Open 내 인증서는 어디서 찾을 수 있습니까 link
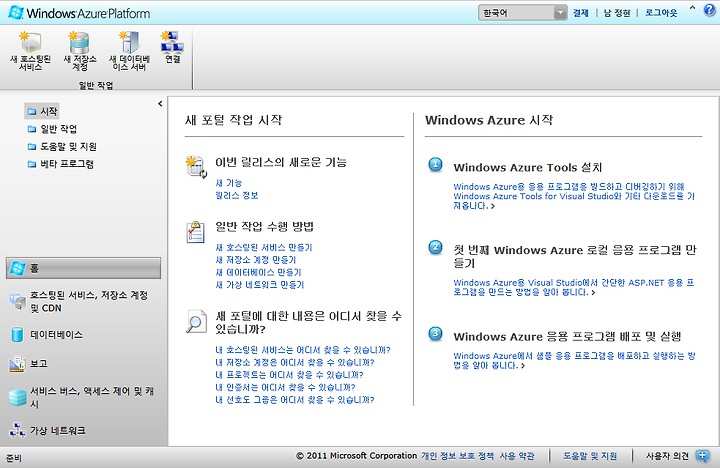This screenshot has width=720, height=468. tap(286, 387)
